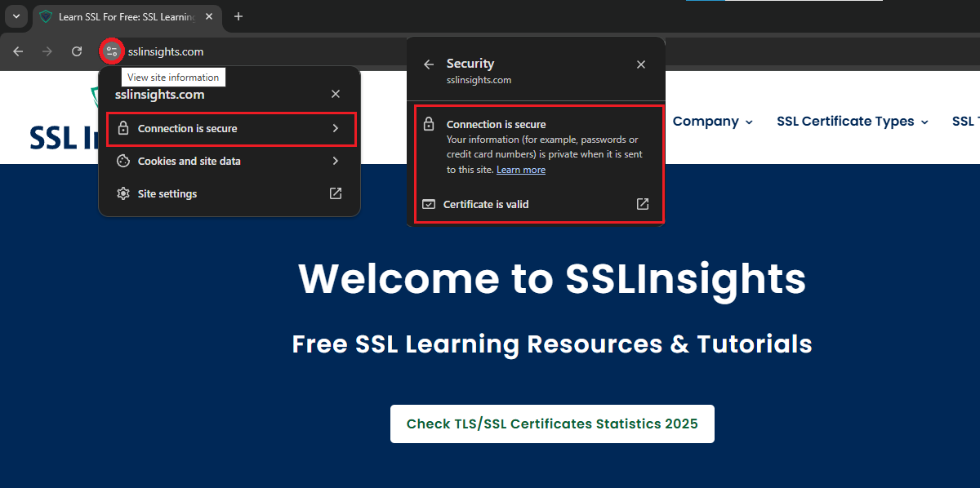Screen dimensions: 980x488
Task: Select the Learn SSL For Free tab
Action: 128,16
